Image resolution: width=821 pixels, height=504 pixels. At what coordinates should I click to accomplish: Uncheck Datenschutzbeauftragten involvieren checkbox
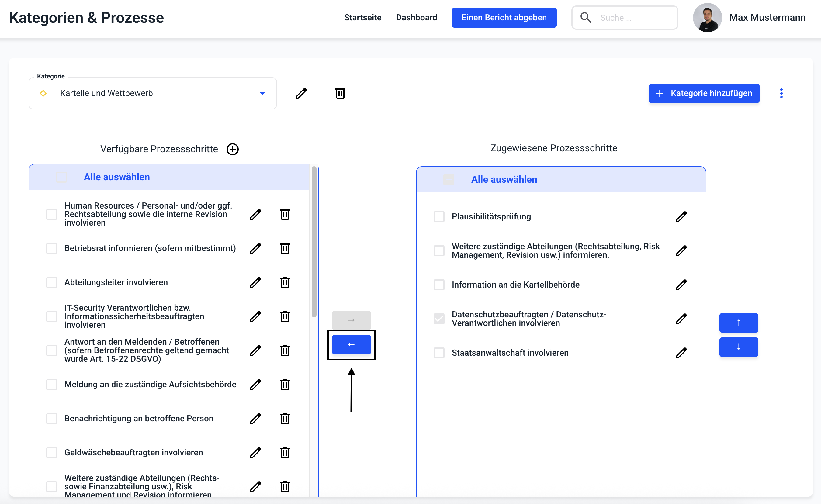[x=439, y=319]
